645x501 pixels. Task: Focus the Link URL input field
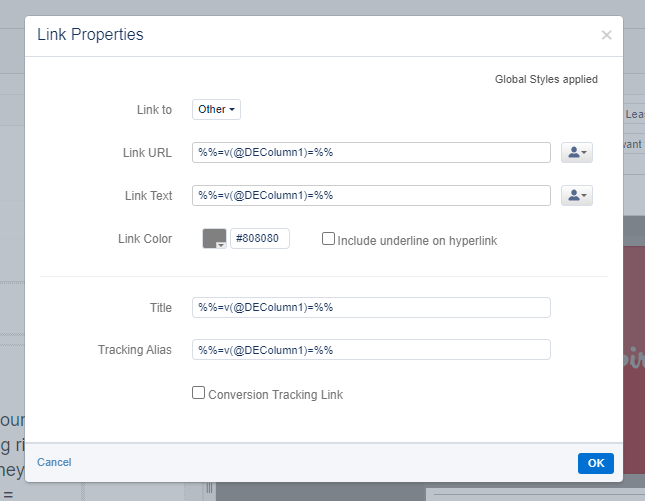[x=371, y=152]
